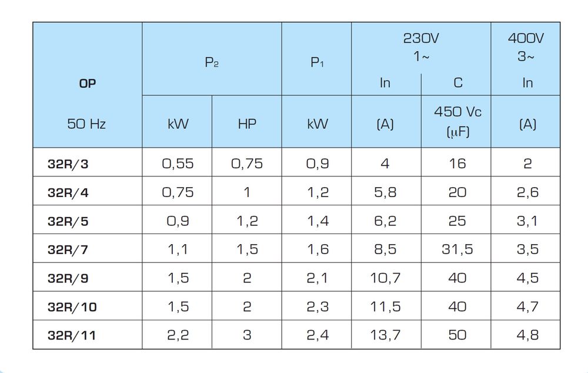Select the 32R/4 model row label
Screen dimensions: 588x373
coord(68,192)
